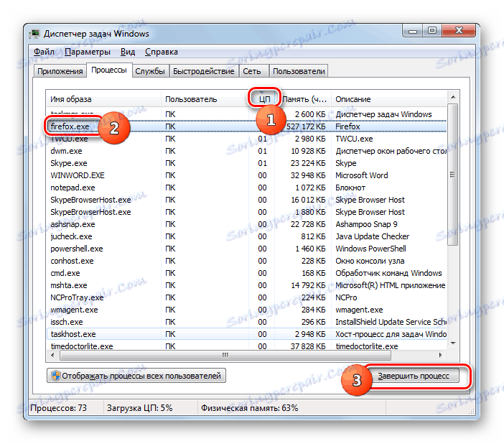Viewport: 504px width, 444px height.
Task: Click the Ashampoo Snap 9 description
Action: coord(366,224)
